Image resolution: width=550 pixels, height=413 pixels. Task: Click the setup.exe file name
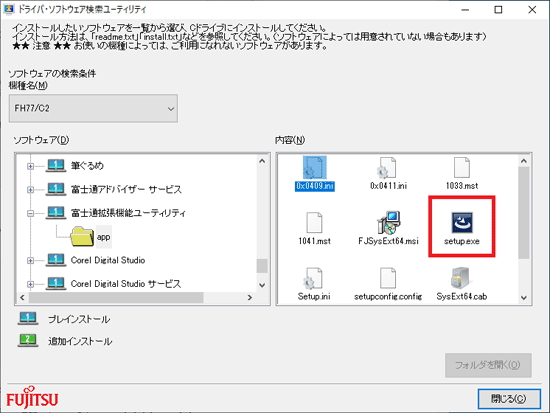pos(462,241)
